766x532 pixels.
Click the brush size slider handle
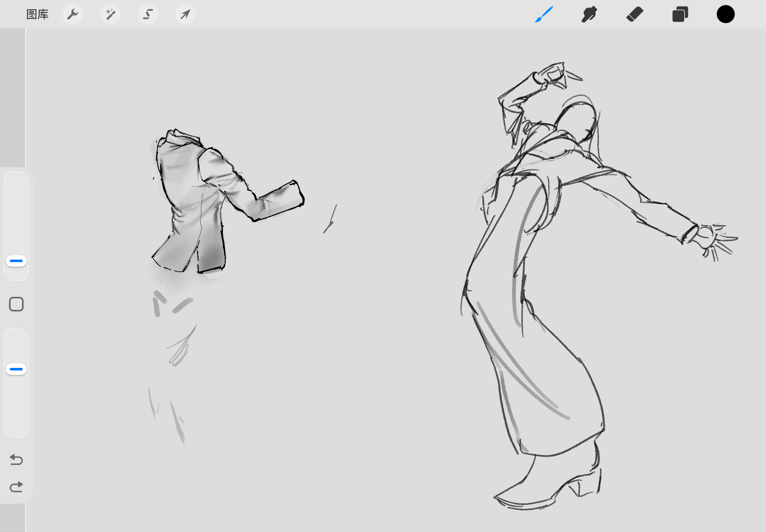(x=16, y=261)
